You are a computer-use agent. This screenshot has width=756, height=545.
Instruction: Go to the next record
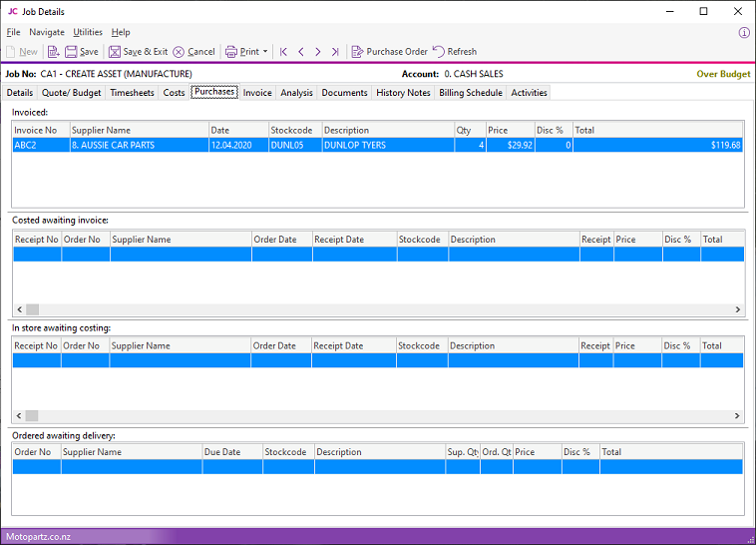coord(318,52)
